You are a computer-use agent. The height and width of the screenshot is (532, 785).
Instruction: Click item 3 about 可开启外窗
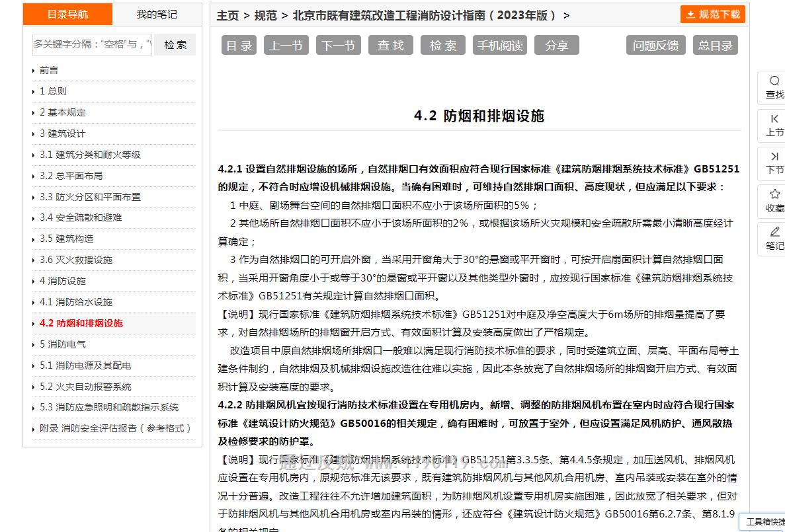[475, 278]
